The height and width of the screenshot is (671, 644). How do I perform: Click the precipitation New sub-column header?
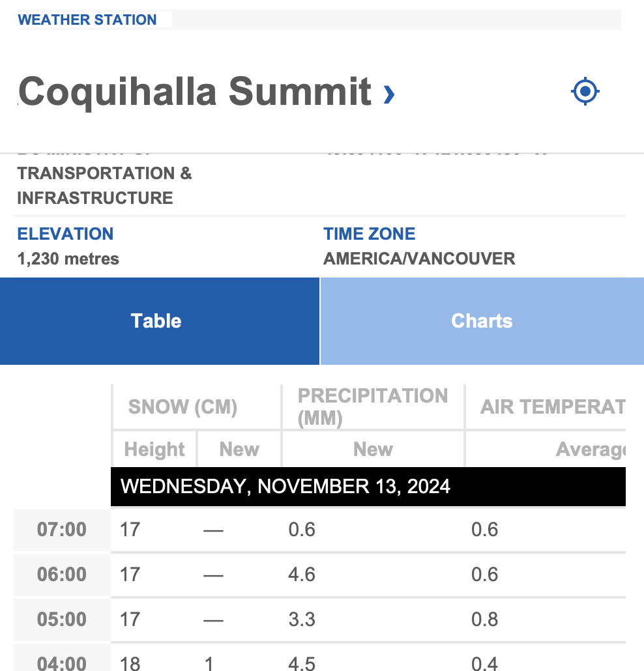click(x=373, y=449)
